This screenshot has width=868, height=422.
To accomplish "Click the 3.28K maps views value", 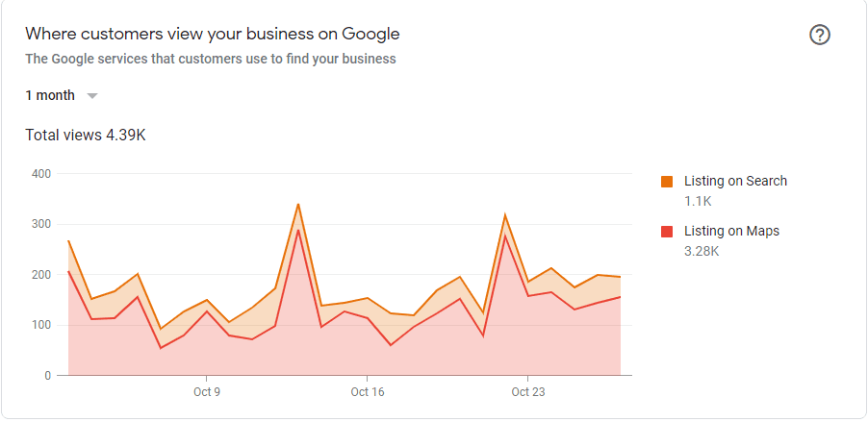I will coord(702,251).
